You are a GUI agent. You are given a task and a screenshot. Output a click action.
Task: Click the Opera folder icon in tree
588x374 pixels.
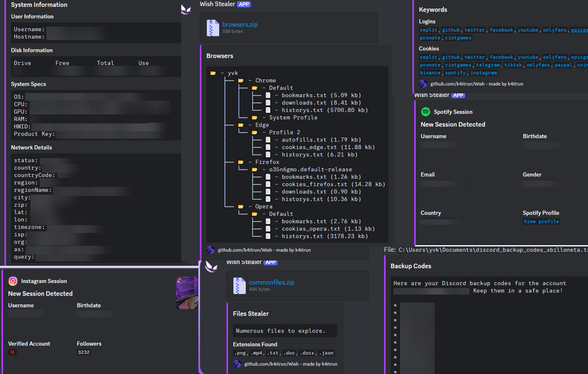click(241, 207)
